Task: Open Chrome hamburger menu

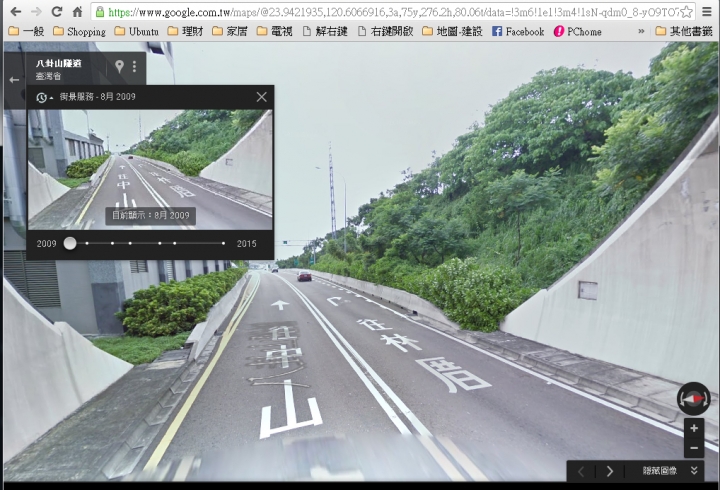Action: pos(707,12)
